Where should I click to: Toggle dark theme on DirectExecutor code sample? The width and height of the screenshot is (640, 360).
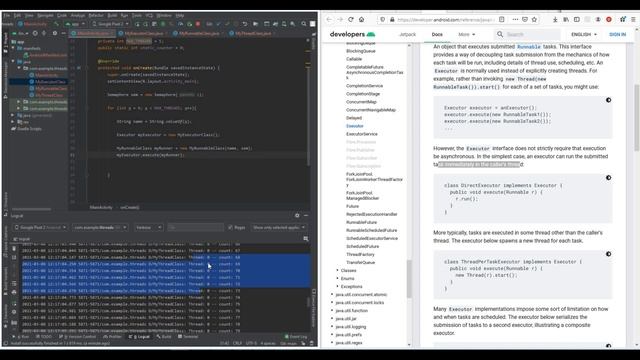point(608,178)
